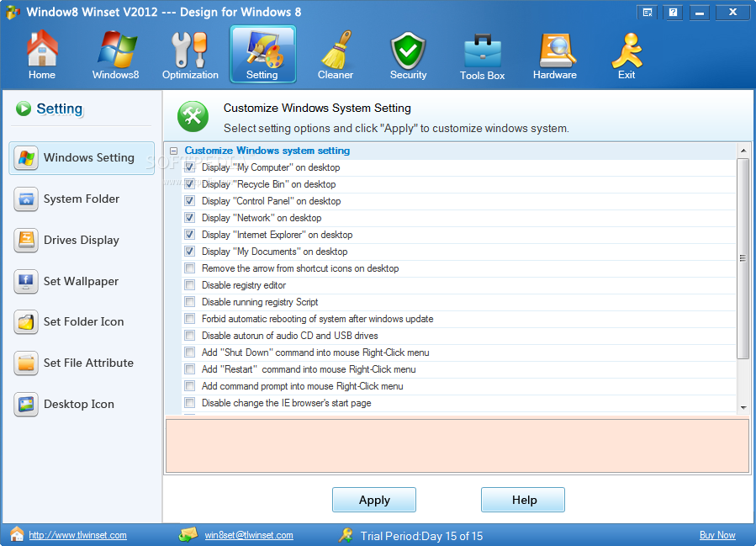The width and height of the screenshot is (756, 546).
Task: Select Drives Display in sidebar
Action: [x=82, y=241]
